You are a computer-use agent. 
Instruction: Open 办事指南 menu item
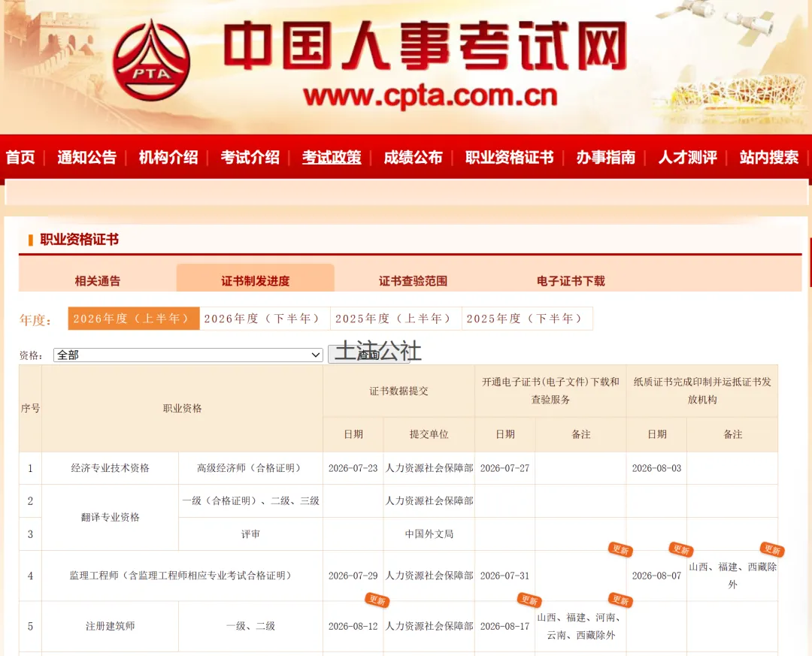pos(606,157)
